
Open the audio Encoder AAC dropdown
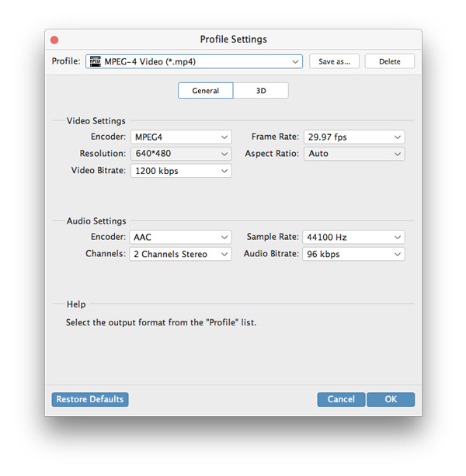(x=180, y=237)
